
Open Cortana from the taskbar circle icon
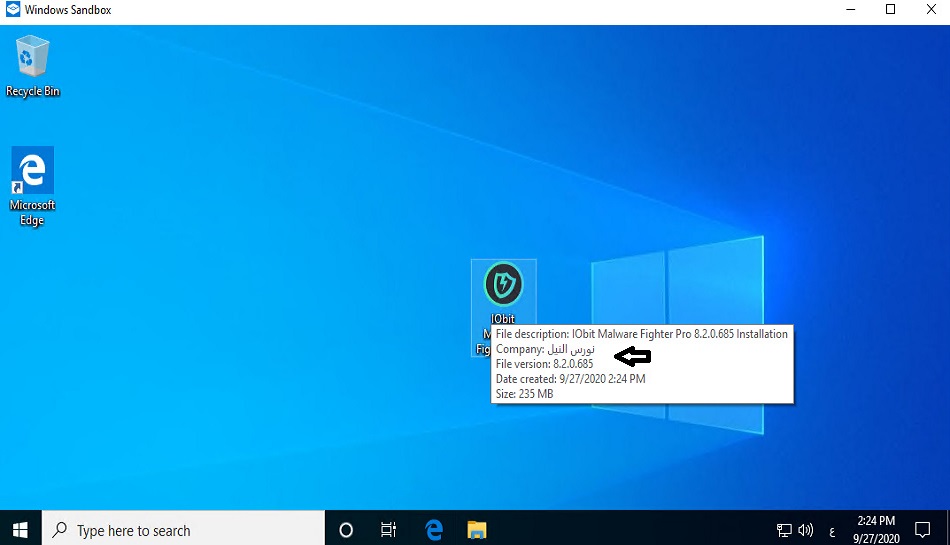pyautogui.click(x=346, y=530)
